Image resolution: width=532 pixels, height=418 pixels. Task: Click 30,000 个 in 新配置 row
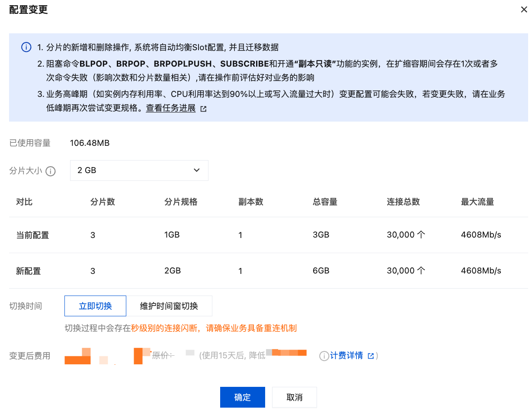406,270
